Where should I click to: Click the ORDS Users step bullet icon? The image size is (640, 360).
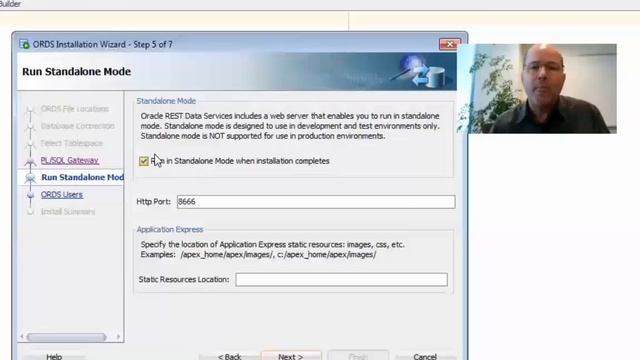click(x=30, y=195)
